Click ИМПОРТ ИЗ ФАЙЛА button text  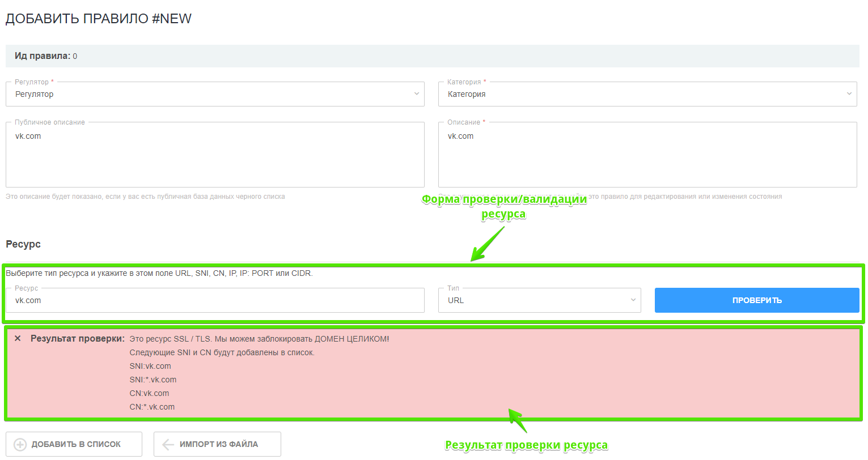tap(219, 445)
